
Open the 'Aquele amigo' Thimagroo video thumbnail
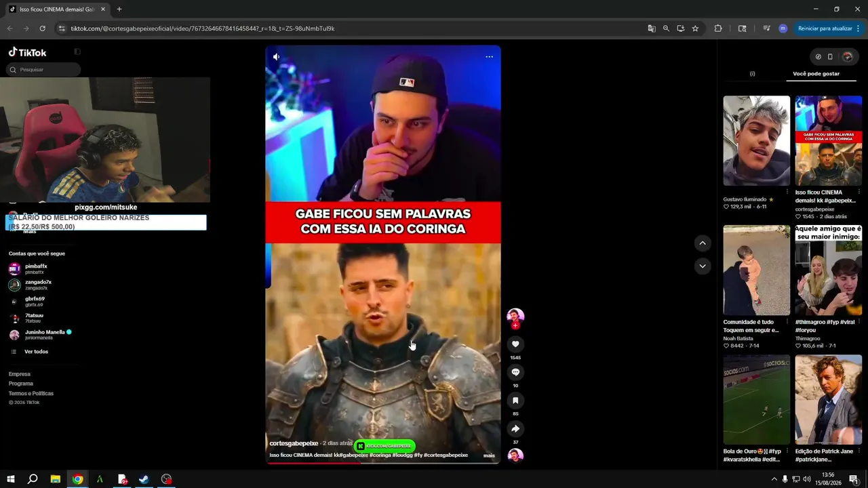click(x=829, y=270)
